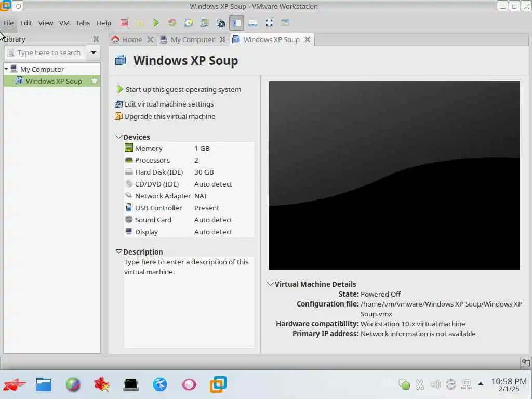Click the black VM screen preview
This screenshot has width=532, height=399.
pyautogui.click(x=394, y=175)
